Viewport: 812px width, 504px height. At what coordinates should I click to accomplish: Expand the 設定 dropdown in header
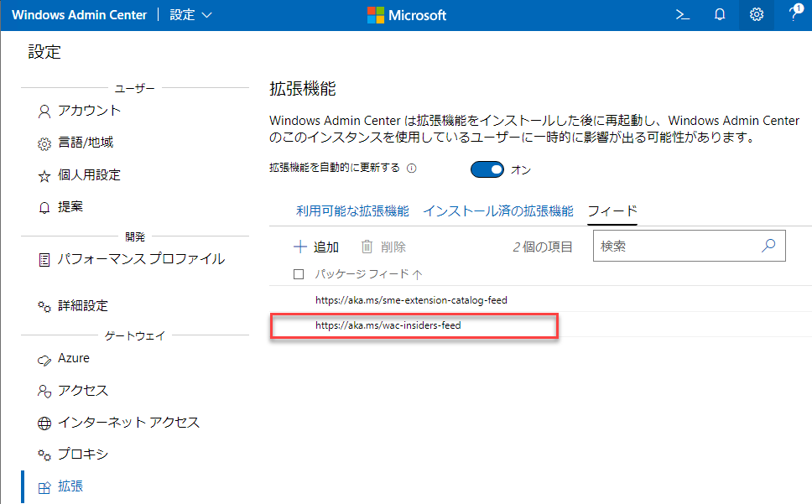[190, 15]
